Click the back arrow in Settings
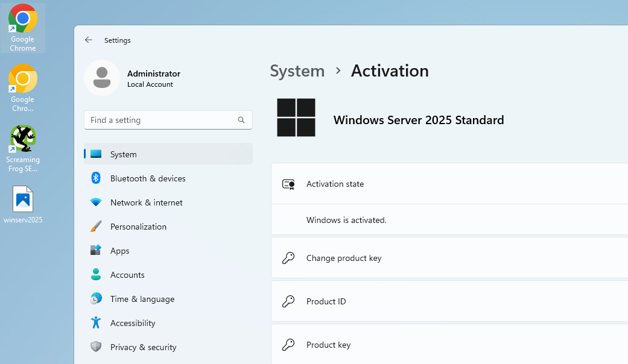The image size is (628, 364). [89, 40]
